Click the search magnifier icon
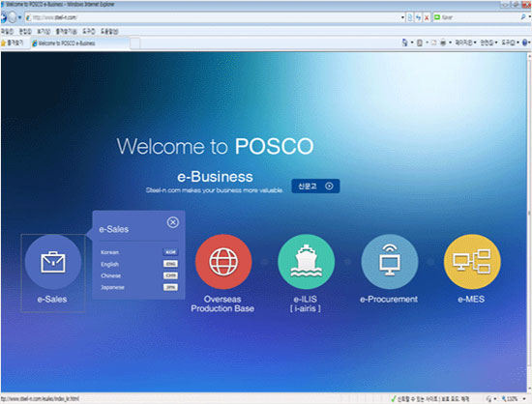Viewport: 532px width, 404px height. click(523, 17)
